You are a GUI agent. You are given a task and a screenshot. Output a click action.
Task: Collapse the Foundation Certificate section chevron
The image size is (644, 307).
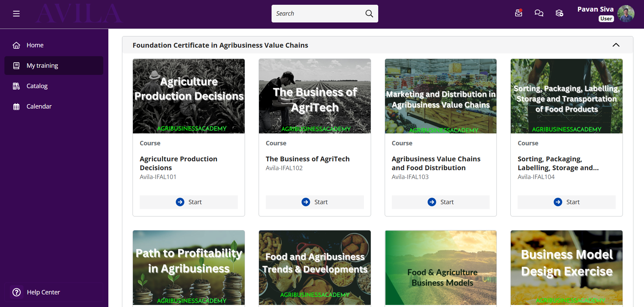[616, 45]
